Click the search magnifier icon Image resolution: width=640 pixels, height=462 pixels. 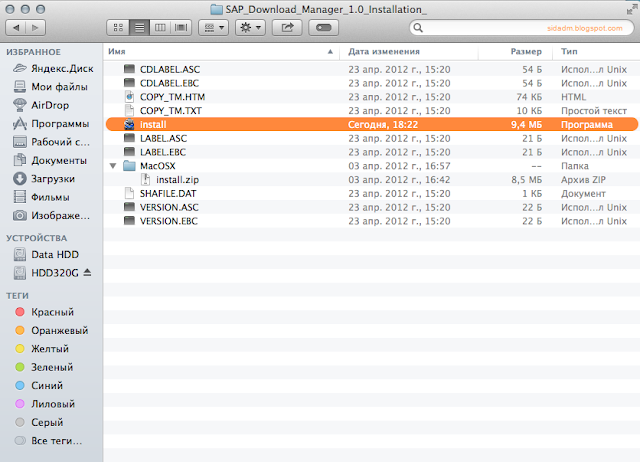click(x=418, y=28)
